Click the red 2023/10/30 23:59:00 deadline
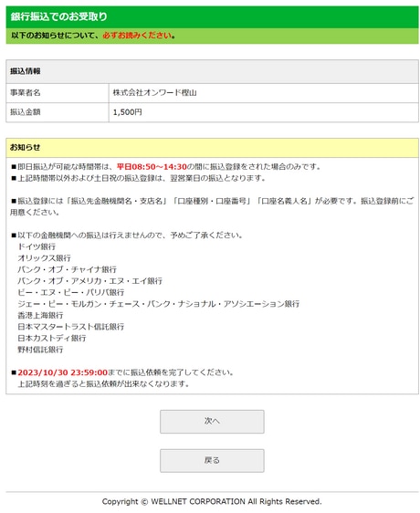420x513 pixels. (62, 372)
